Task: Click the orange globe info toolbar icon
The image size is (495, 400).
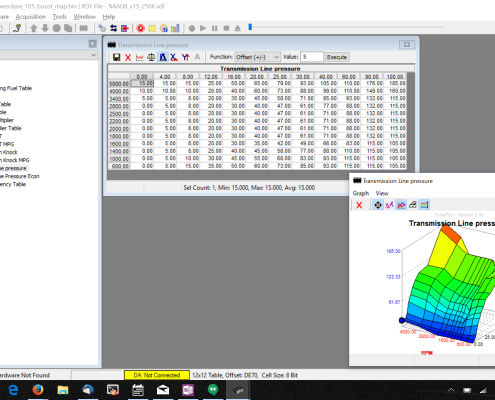Action: click(164, 28)
